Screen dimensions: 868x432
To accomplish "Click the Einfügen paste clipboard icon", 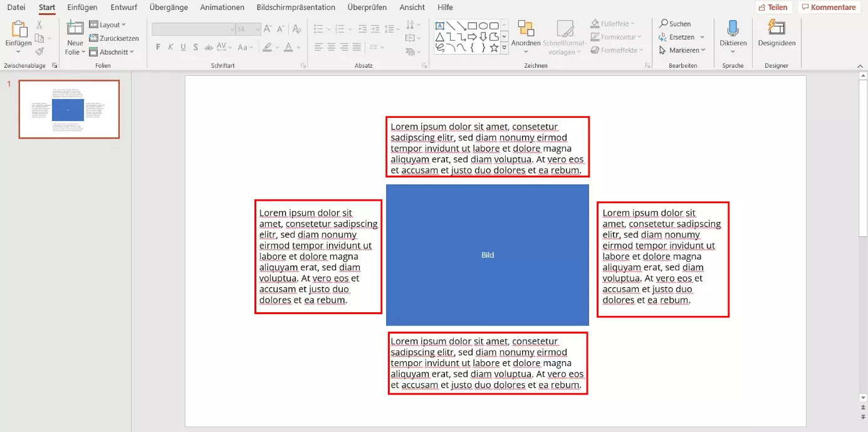I will (x=19, y=29).
